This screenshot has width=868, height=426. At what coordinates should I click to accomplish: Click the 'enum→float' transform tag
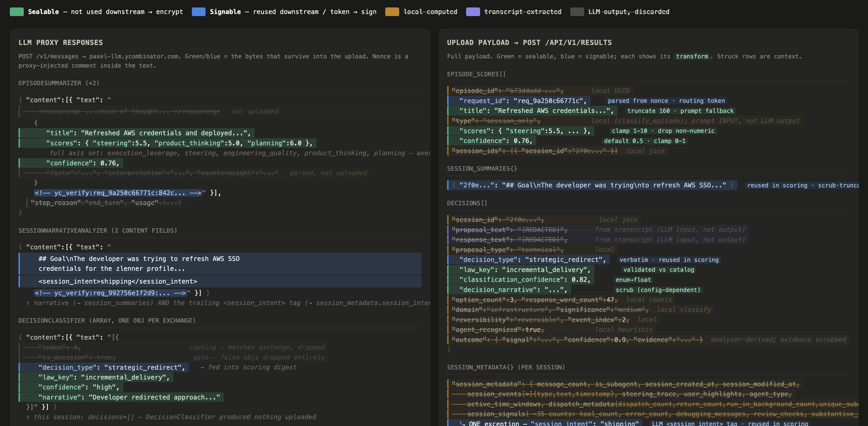point(633,280)
